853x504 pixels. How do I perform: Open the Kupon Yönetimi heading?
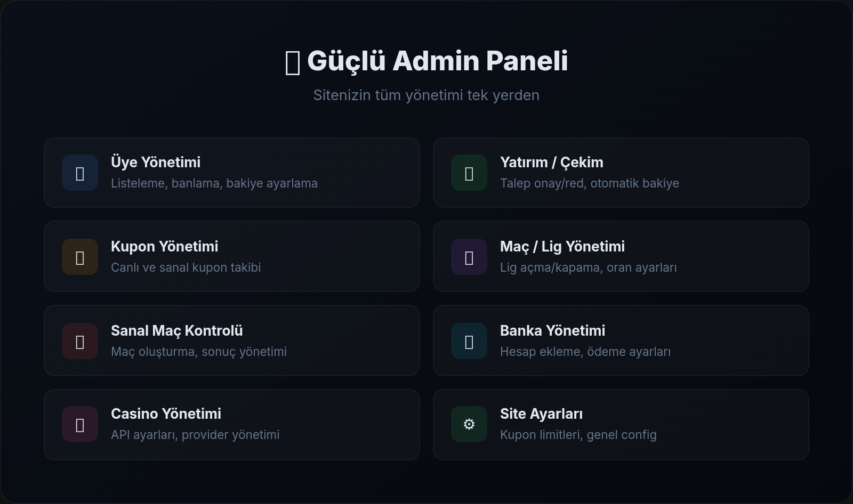pyautogui.click(x=164, y=246)
